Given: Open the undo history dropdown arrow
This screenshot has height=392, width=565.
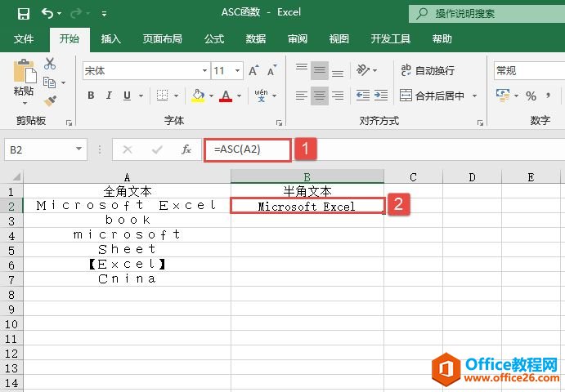Looking at the screenshot, I should point(60,14).
